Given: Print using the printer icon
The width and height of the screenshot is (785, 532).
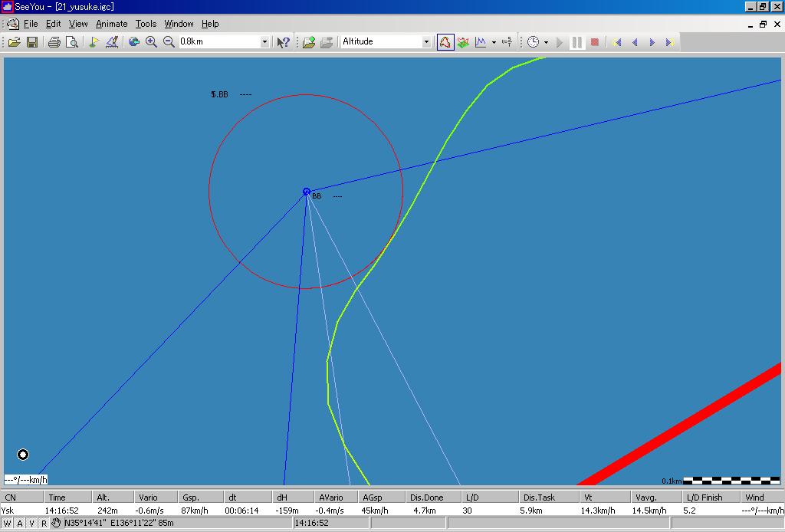Looking at the screenshot, I should click(54, 42).
